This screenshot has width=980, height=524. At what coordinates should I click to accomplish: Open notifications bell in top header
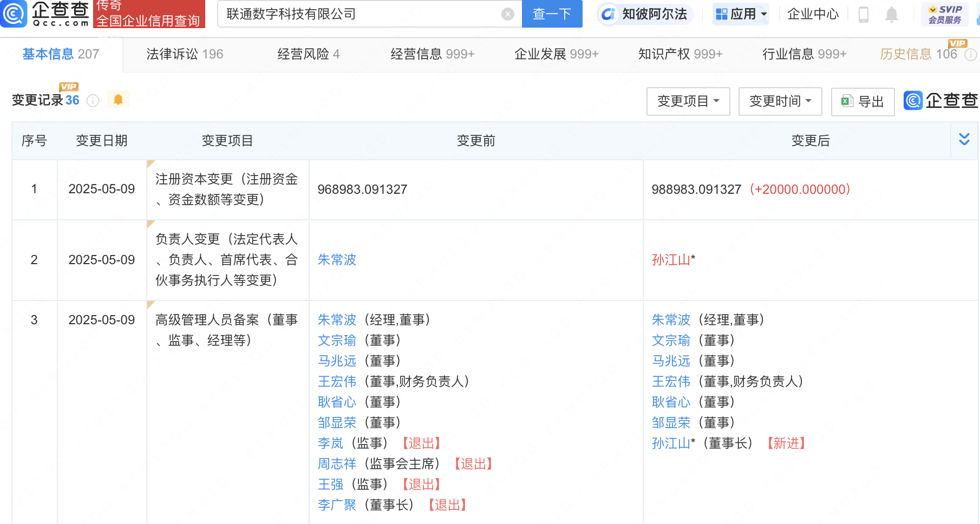tap(891, 14)
